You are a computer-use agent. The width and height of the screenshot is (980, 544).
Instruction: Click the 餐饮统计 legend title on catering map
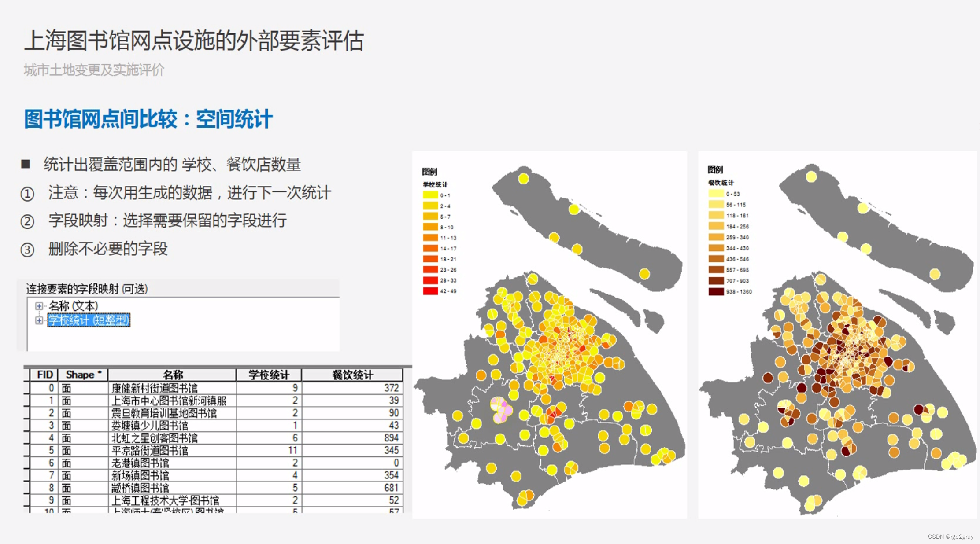(x=721, y=183)
